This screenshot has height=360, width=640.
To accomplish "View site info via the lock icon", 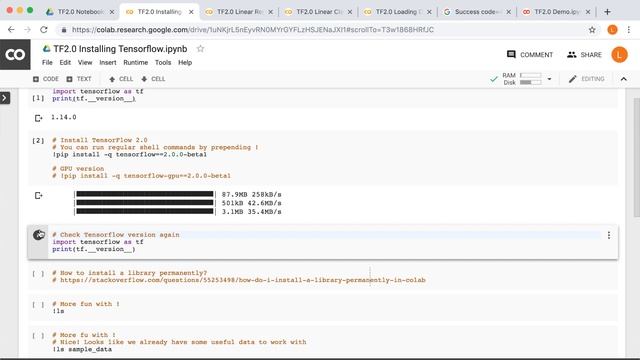I will pyautogui.click(x=64, y=30).
